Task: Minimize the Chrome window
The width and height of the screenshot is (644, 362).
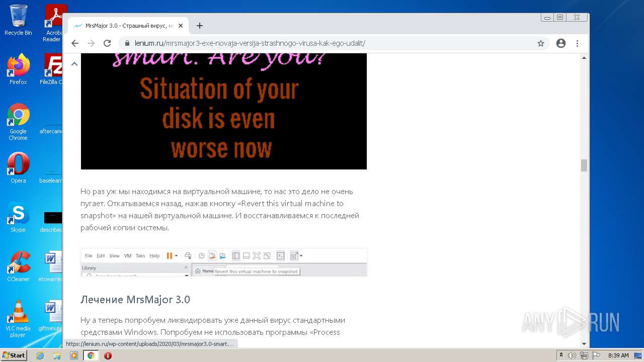Action: 547,17
